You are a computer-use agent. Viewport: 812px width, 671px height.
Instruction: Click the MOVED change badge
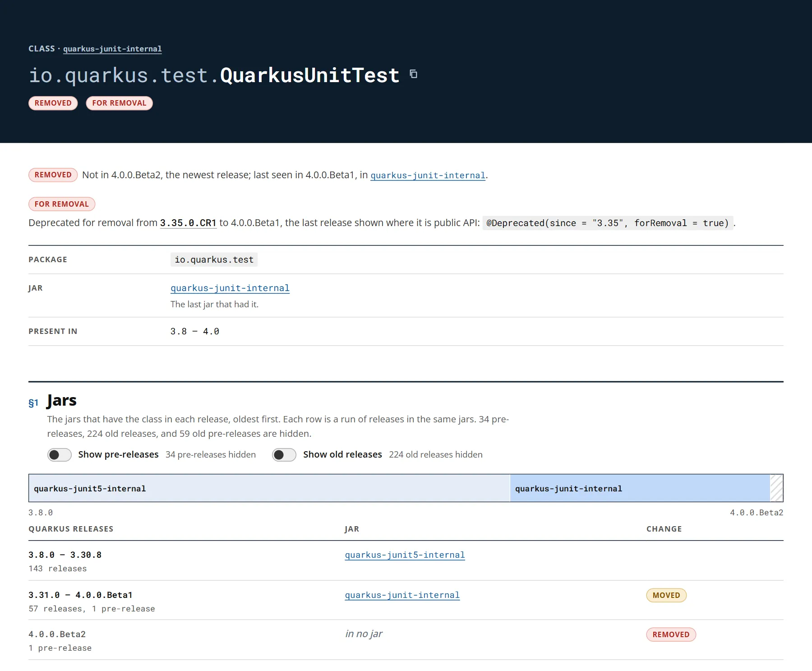[x=666, y=595]
